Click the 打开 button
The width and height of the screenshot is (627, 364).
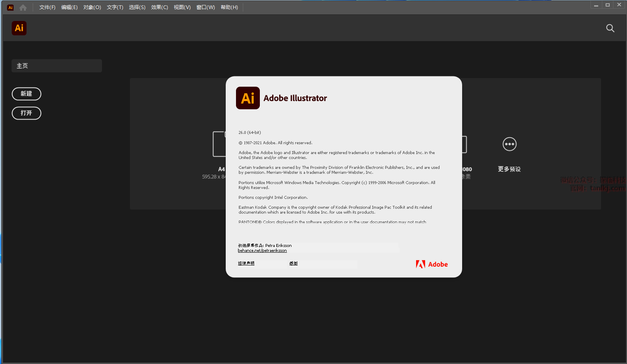click(26, 113)
